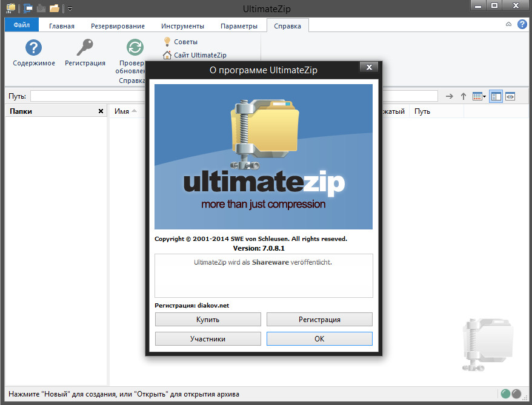Image resolution: width=532 pixels, height=405 pixels.
Task: Toggle the preview pane eye button
Action: pos(510,97)
